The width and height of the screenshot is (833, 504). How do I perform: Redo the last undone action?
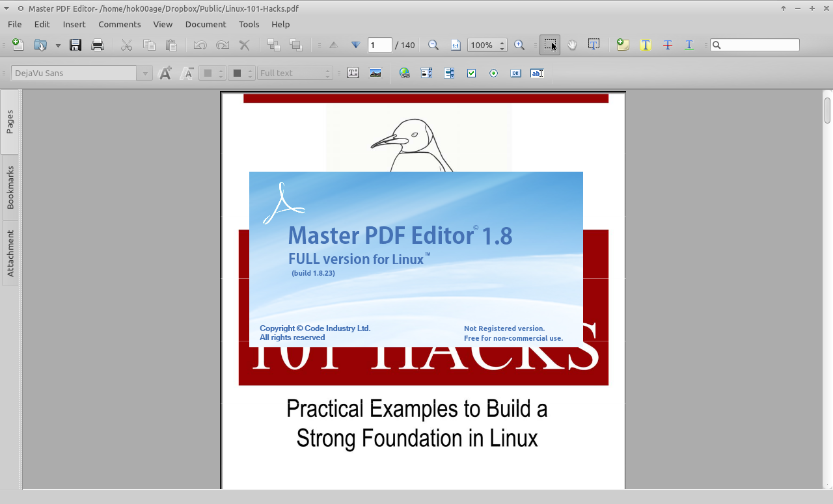tap(223, 45)
